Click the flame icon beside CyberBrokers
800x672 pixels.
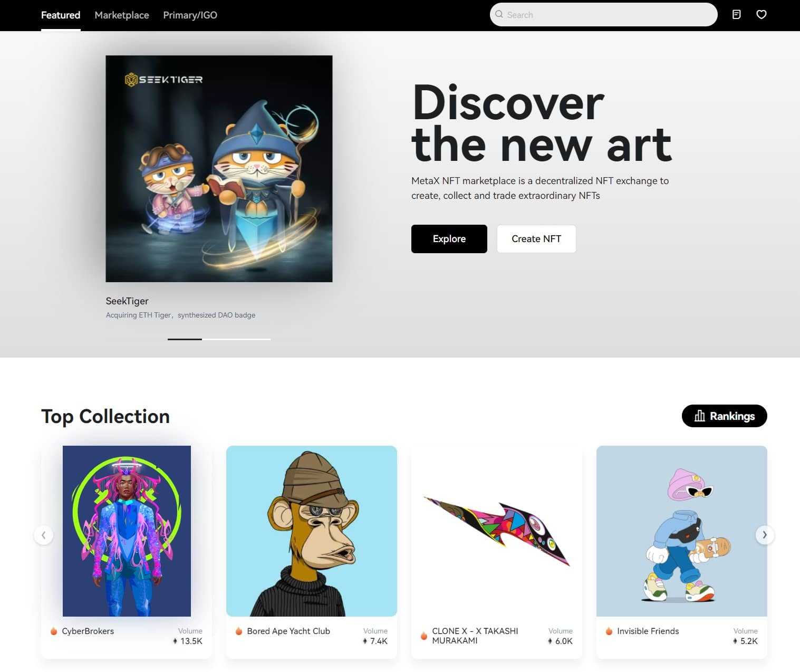pyautogui.click(x=53, y=631)
